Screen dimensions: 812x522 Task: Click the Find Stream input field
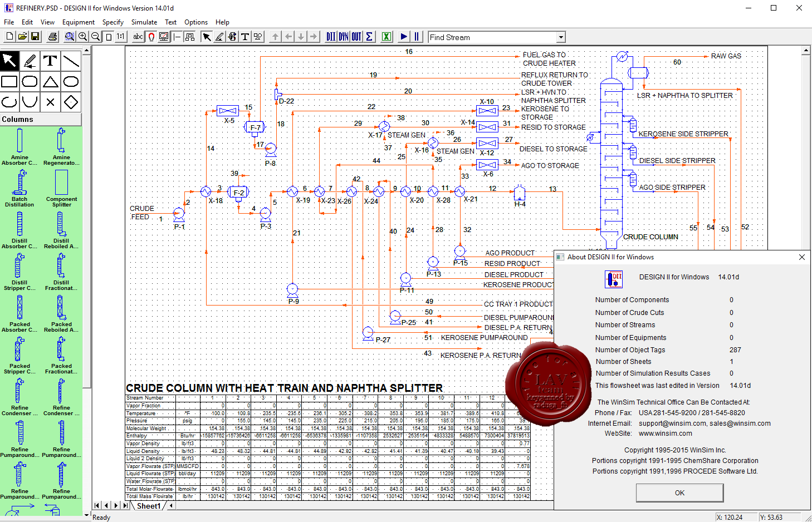point(492,37)
